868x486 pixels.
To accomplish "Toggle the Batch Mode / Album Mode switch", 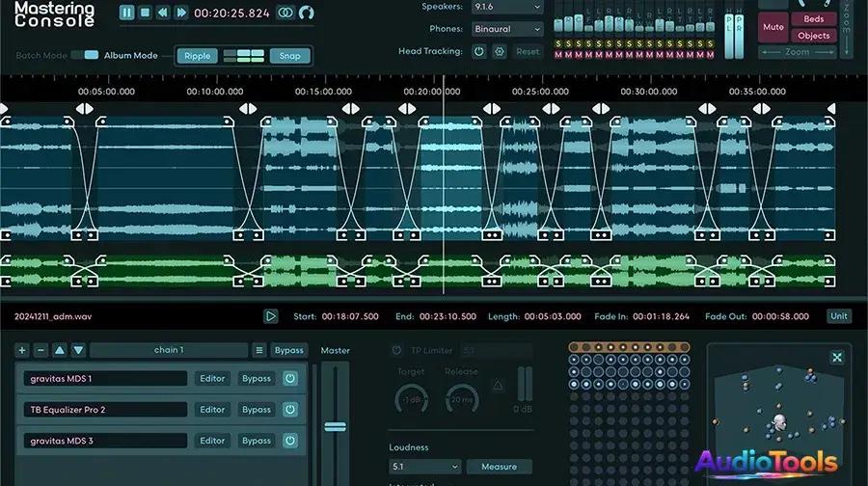I will point(85,55).
